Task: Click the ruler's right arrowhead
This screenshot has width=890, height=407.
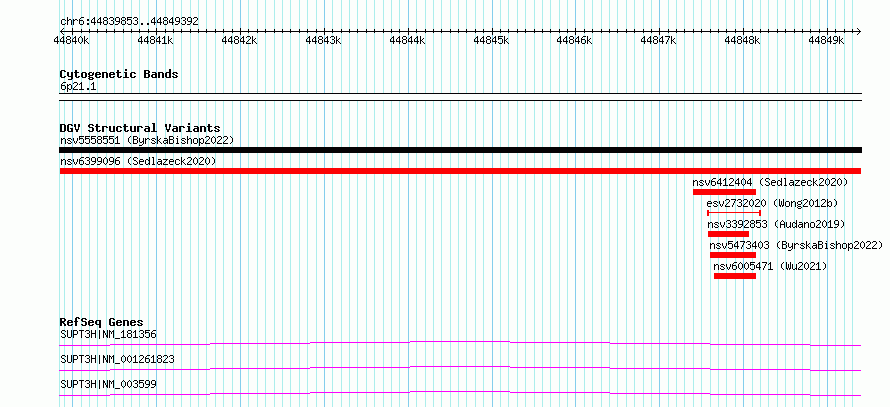Action: [x=859, y=31]
